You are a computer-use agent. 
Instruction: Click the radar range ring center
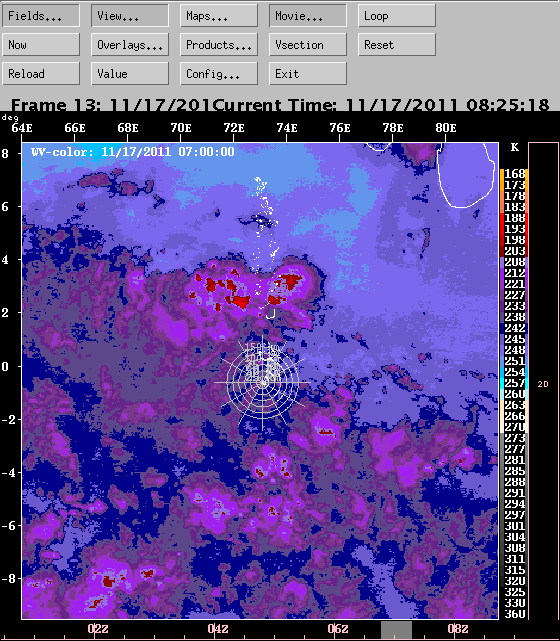pos(262,383)
